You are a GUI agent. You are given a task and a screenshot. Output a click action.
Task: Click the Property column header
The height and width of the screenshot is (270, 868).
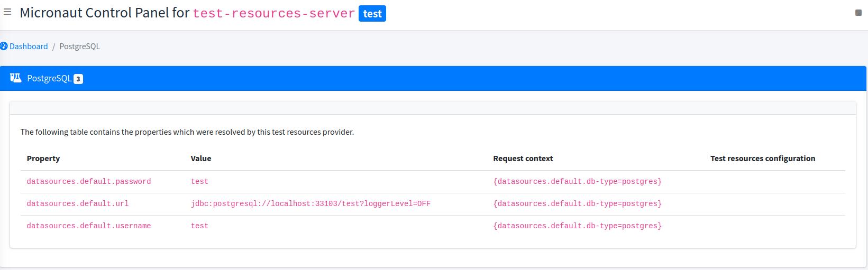[43, 159]
